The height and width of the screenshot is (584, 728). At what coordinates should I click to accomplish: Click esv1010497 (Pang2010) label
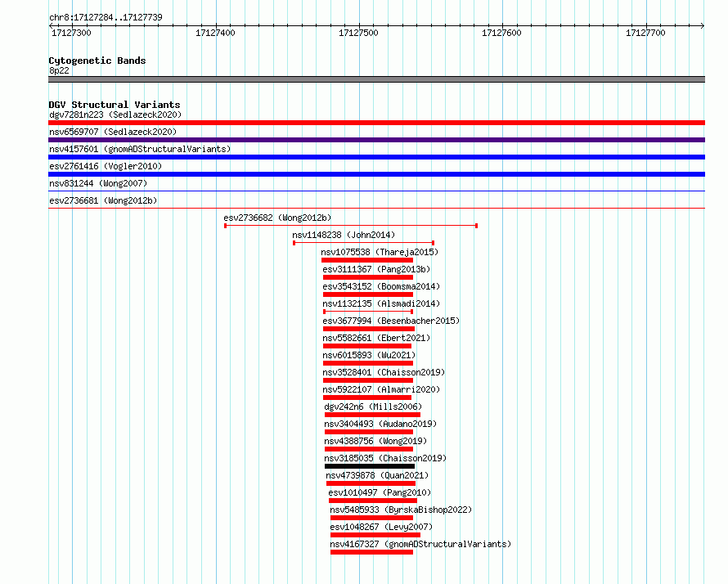(x=380, y=492)
